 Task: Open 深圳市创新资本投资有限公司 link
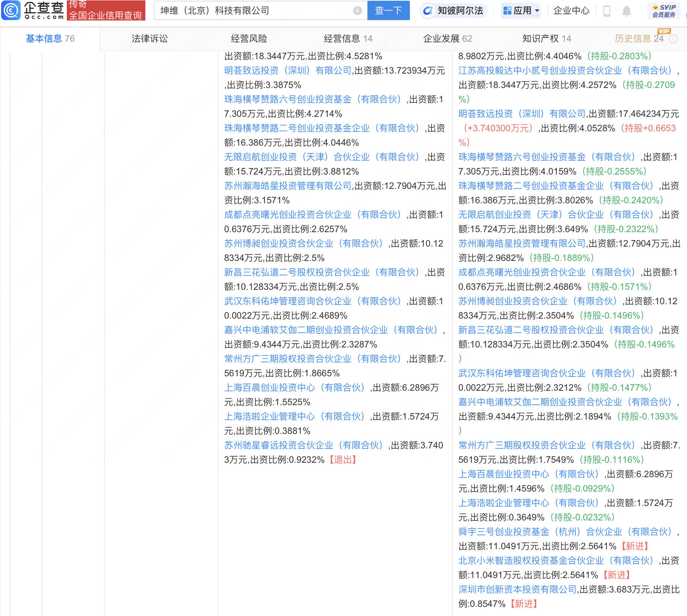tap(518, 589)
